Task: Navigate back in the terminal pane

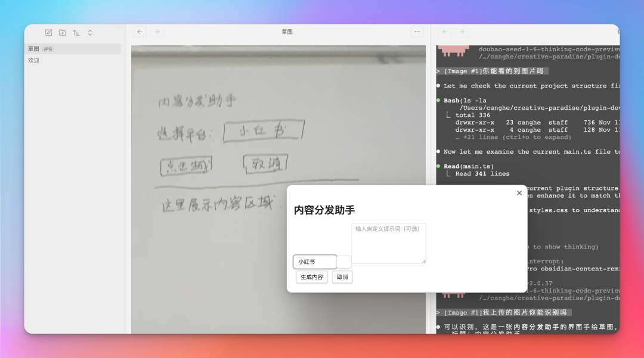Action: [445, 32]
